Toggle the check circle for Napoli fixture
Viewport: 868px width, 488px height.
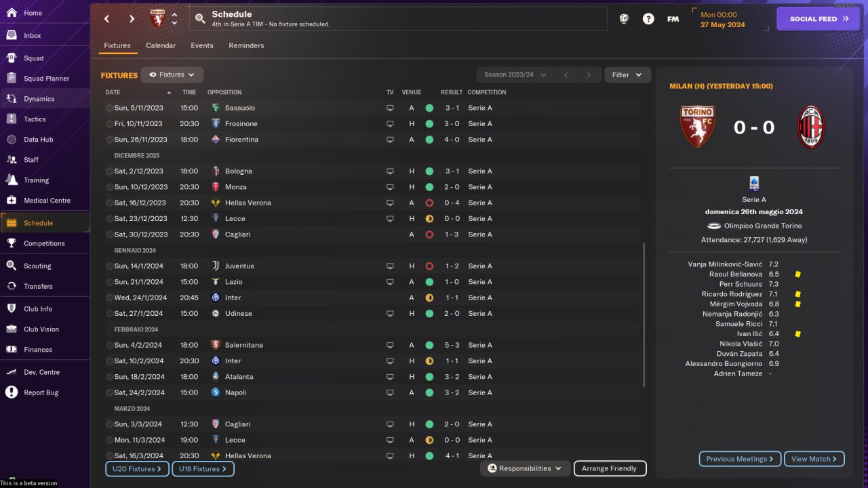tap(109, 392)
